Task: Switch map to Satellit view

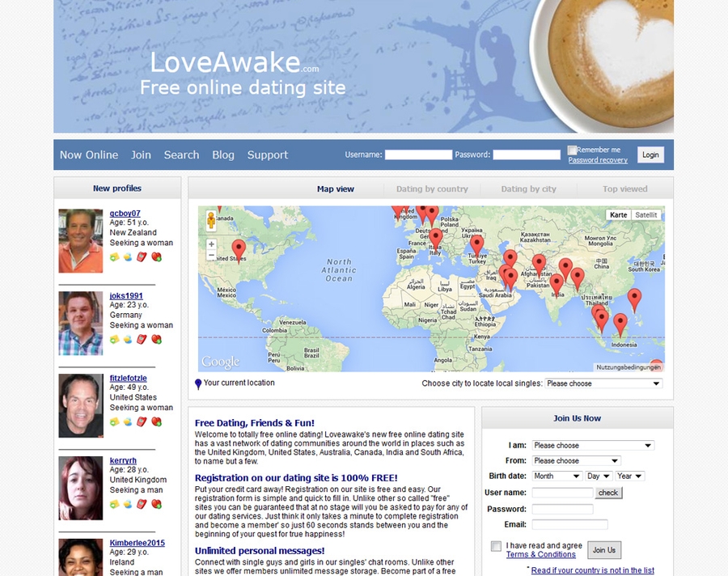Action: (x=646, y=215)
